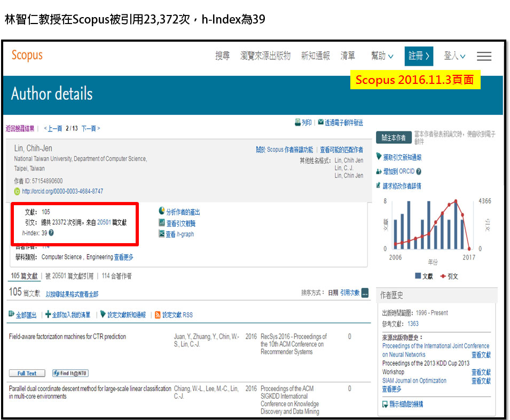Image resolution: width=510 pixels, height=420 pixels.
Task: Click the export all arrow icon
Action: pos(11,314)
